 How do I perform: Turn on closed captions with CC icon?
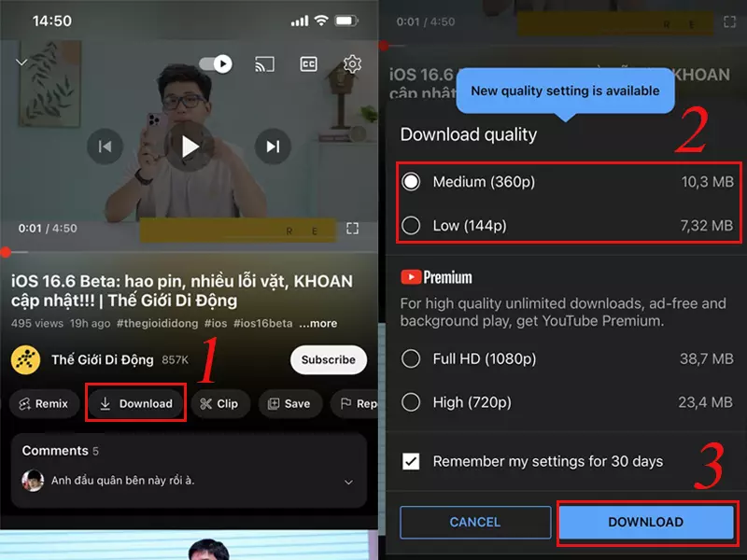pos(308,63)
